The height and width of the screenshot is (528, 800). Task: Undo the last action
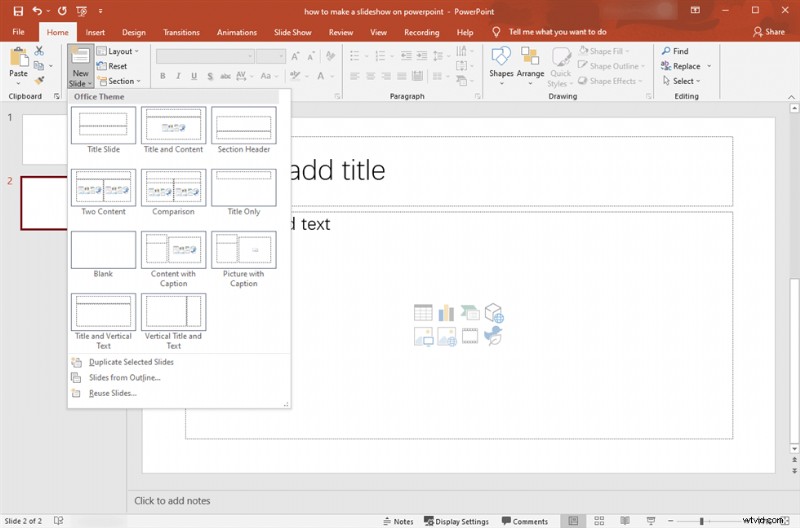tap(37, 11)
